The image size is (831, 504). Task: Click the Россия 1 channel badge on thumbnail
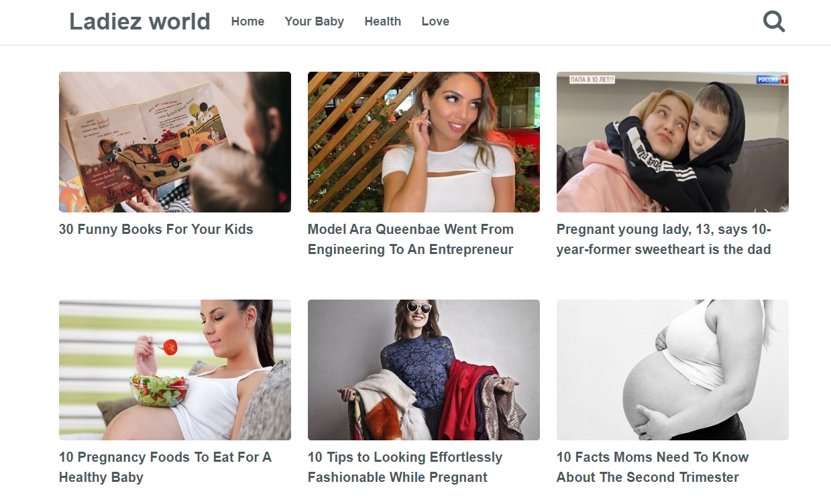(x=772, y=80)
